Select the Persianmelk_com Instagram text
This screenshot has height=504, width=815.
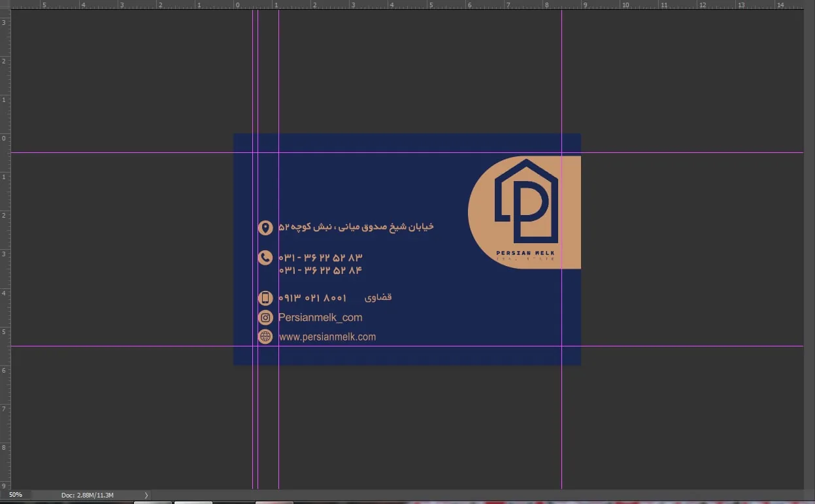point(320,318)
